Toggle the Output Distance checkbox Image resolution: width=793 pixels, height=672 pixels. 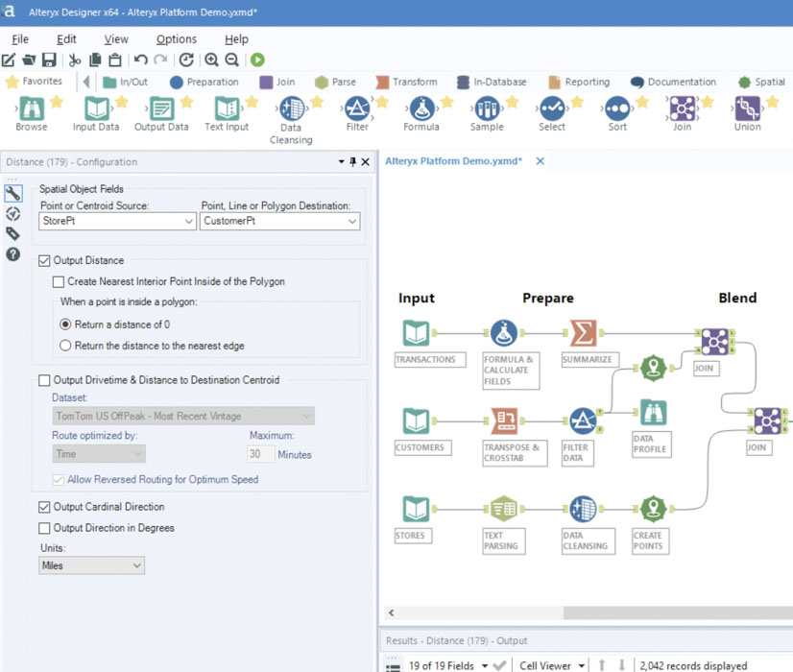pos(44,260)
